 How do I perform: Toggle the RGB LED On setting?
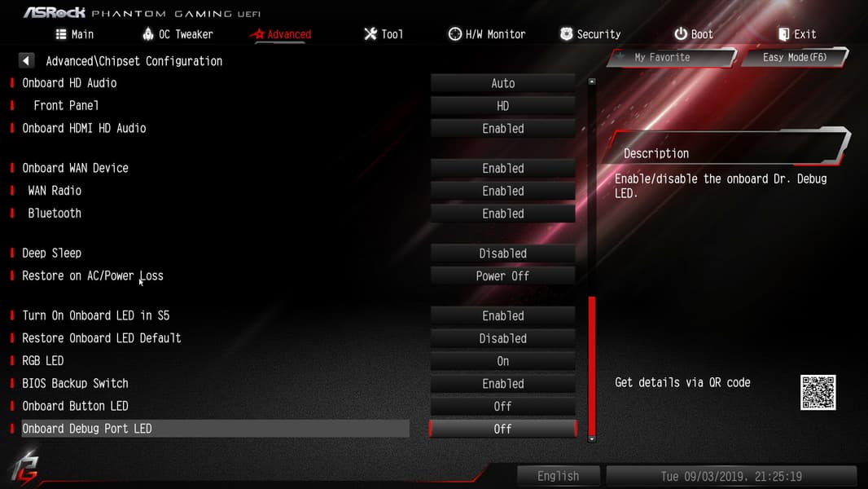click(x=502, y=361)
